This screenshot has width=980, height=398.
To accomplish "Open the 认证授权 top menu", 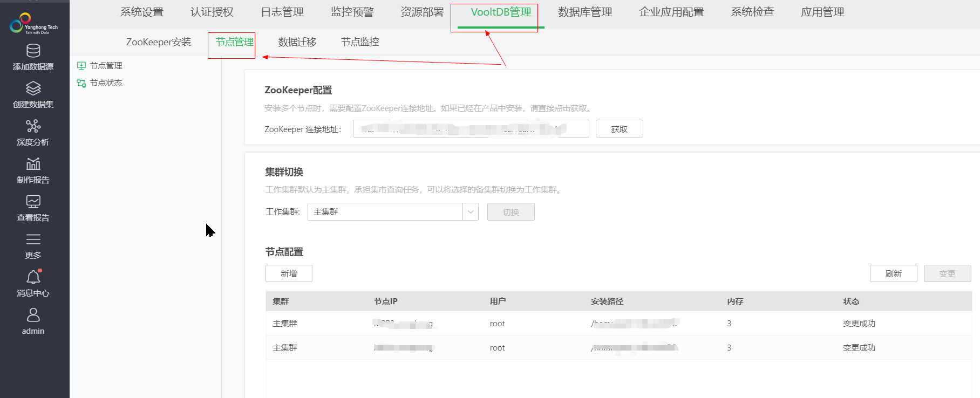I will point(212,12).
